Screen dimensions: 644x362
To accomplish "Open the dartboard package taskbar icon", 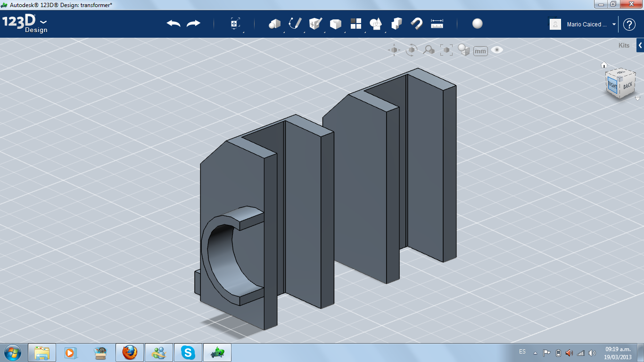I will tap(100, 353).
